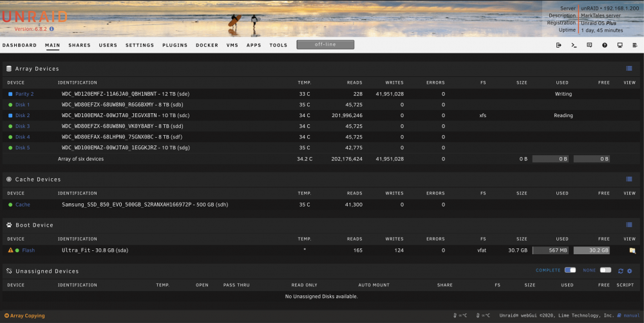Click the 'No Unassigned Disks available.' message
Viewport: 644px width, 323px height.
click(x=321, y=297)
